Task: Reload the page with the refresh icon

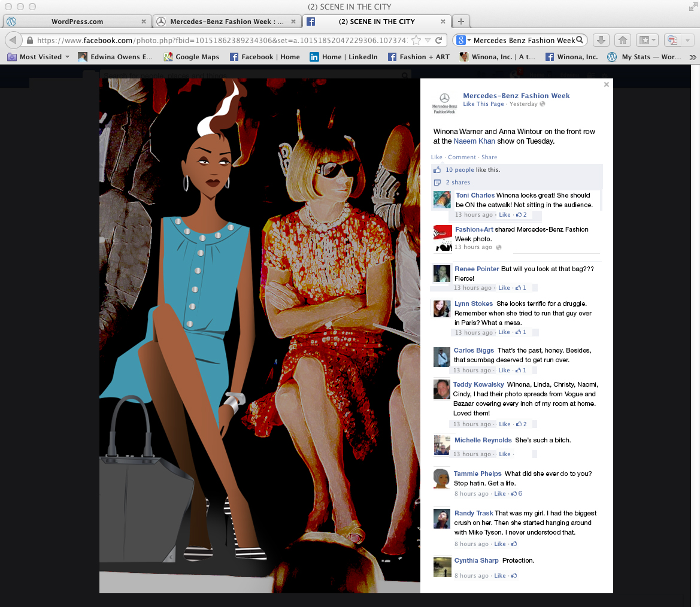Action: click(439, 41)
